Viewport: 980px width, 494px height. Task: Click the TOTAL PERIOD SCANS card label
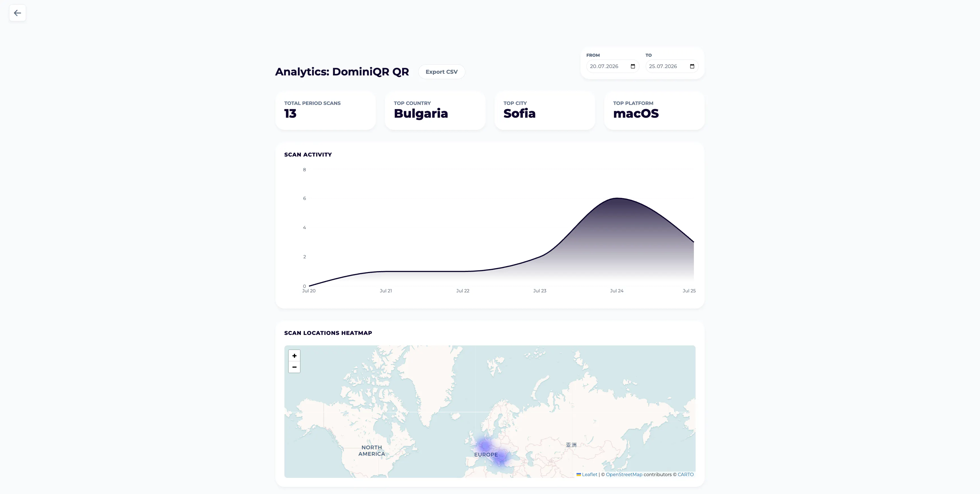click(312, 103)
